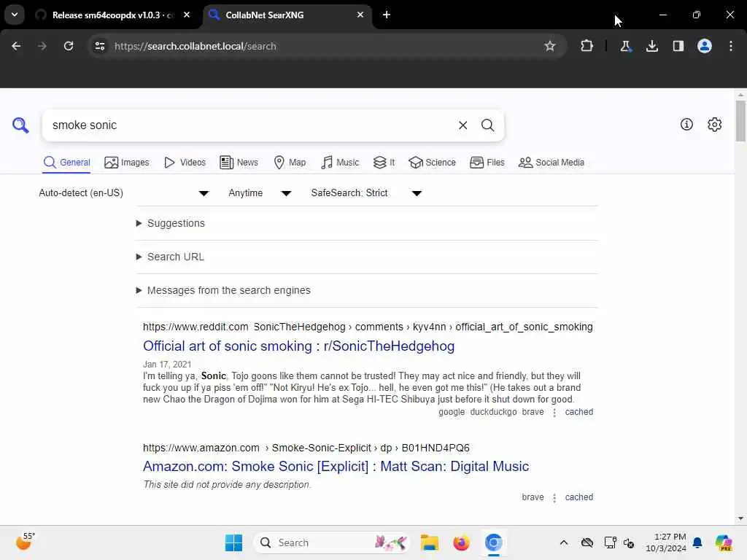Switch to the News category tab
Viewport: 747px width, 560px height.
coord(239,163)
